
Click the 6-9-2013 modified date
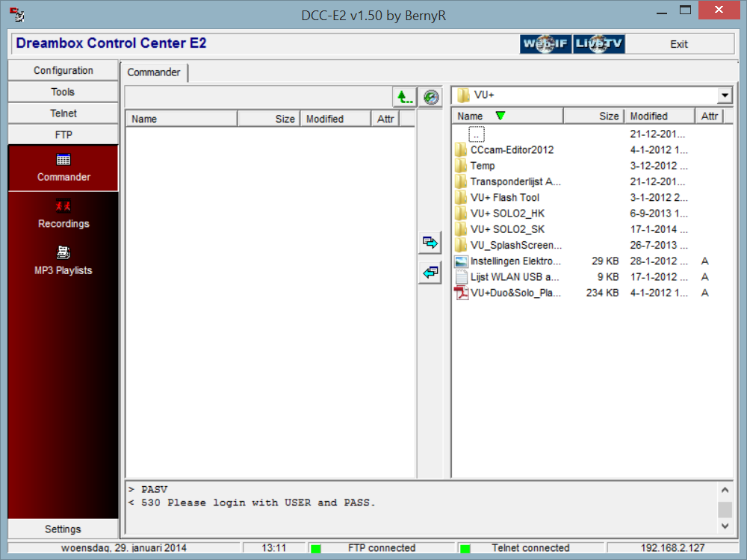pyautogui.click(x=659, y=214)
